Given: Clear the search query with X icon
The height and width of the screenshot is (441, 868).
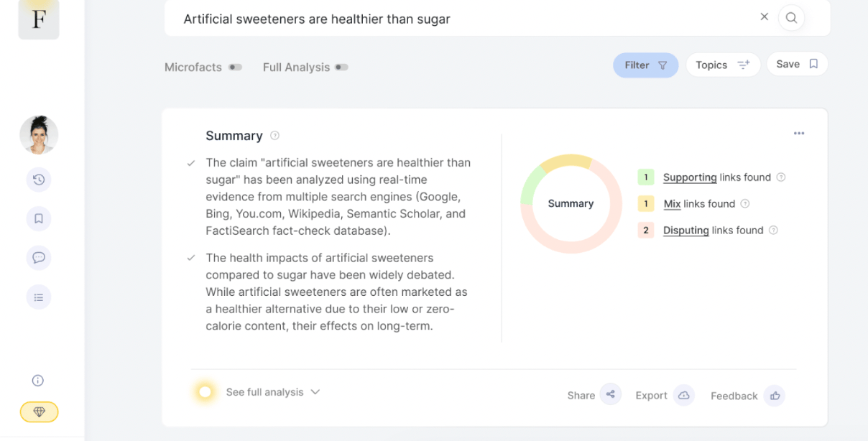Looking at the screenshot, I should pyautogui.click(x=764, y=17).
